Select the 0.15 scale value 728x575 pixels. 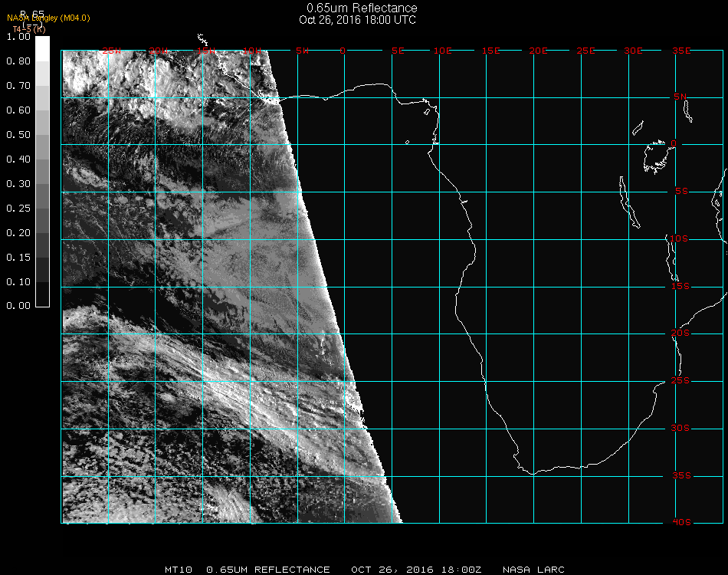click(18, 258)
